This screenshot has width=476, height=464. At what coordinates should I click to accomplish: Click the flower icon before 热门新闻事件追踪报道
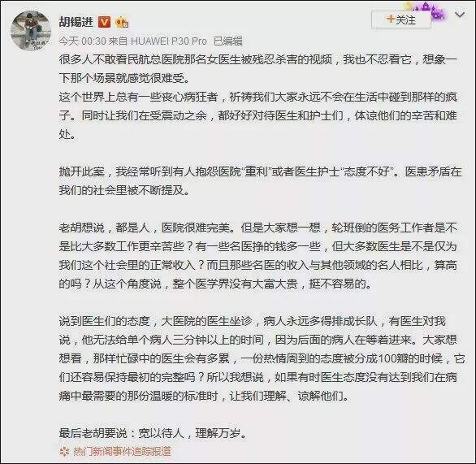(x=64, y=452)
